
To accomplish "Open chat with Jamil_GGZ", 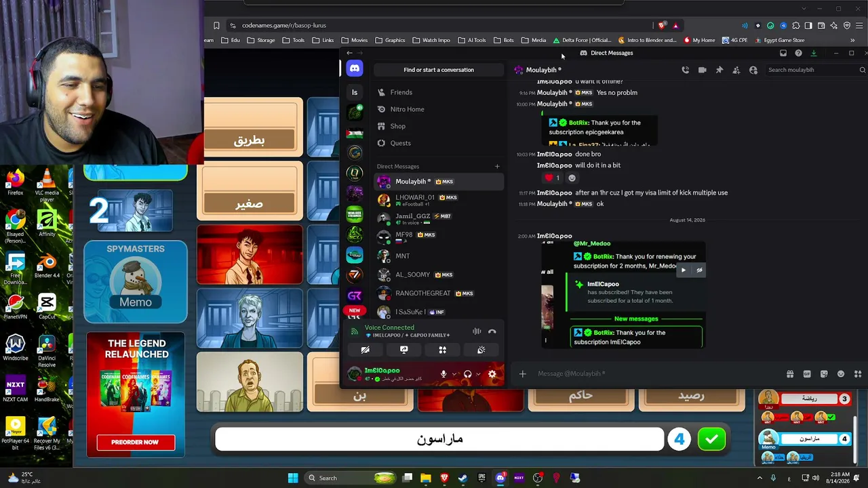I will point(439,218).
